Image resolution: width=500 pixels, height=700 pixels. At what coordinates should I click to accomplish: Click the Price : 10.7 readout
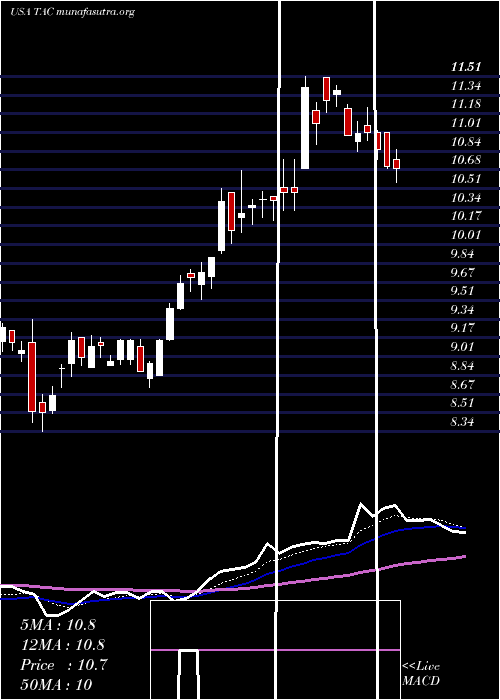point(64,665)
